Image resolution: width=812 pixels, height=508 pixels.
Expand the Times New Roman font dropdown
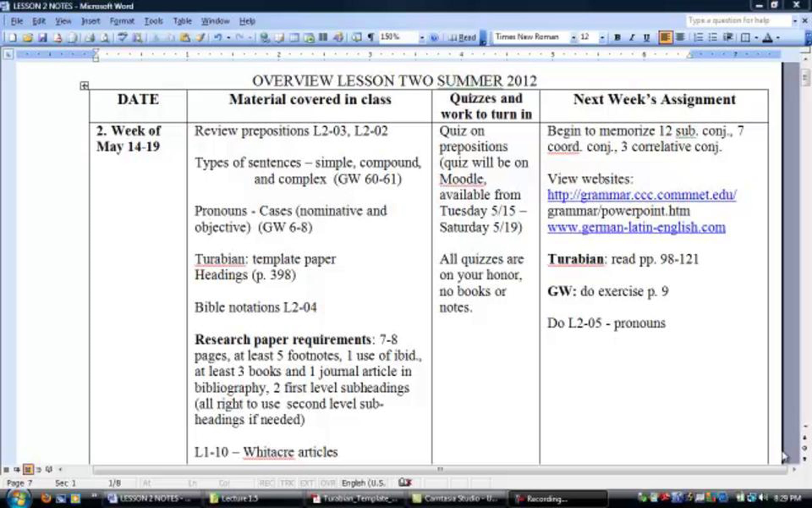click(573, 38)
